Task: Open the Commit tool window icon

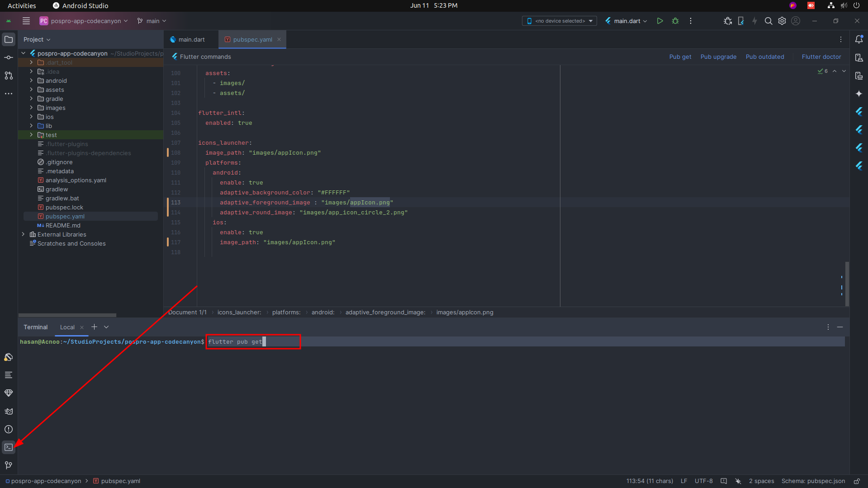Action: pos(9,57)
